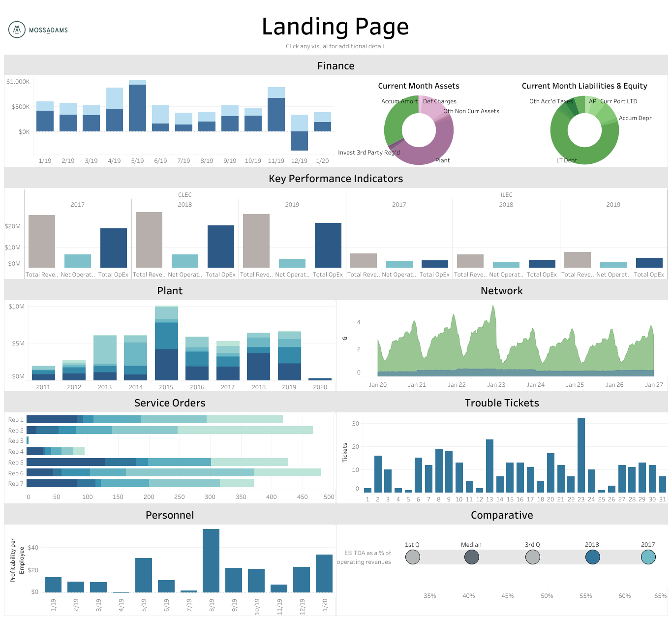Click the 1st Q circle marker
The height and width of the screenshot is (620, 672).
coord(413,557)
